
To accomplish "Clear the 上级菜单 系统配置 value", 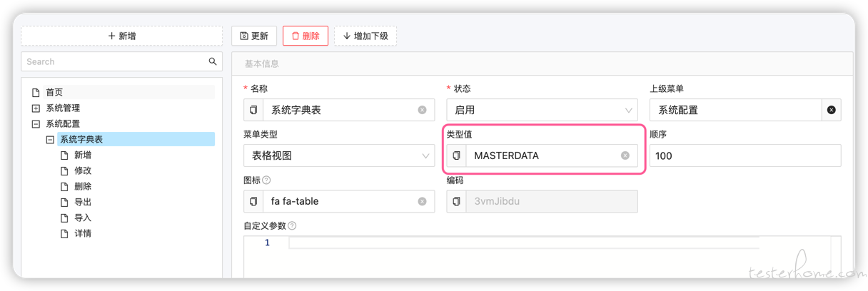I will point(831,110).
